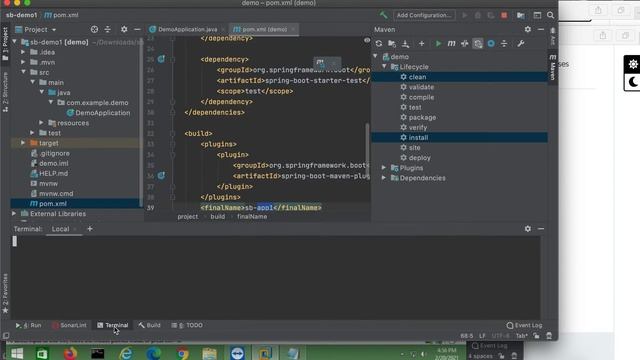Toggle Maven Offline Mode icon
640x360 pixels.
(x=464, y=43)
